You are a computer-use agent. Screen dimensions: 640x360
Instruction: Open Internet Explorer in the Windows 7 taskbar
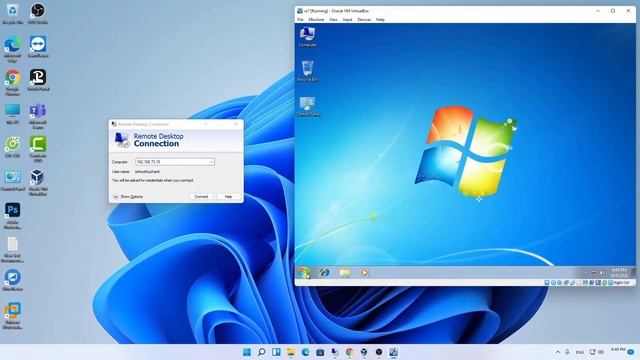[324, 272]
